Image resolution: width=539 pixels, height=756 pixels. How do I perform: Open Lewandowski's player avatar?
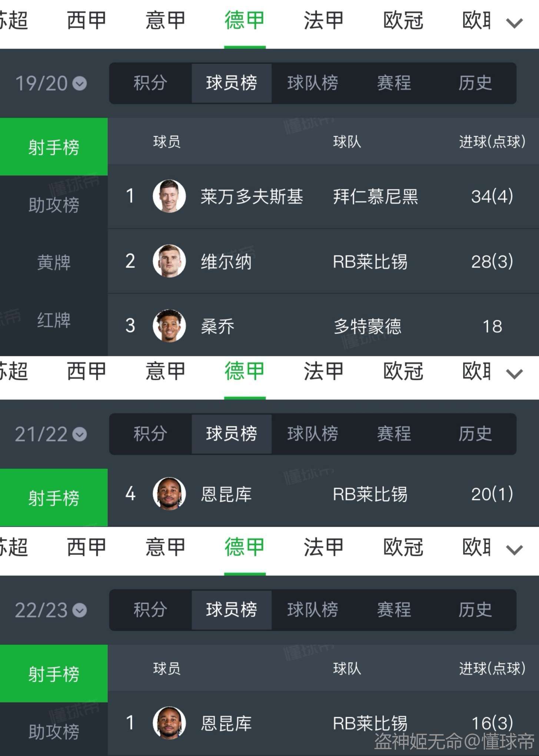169,196
